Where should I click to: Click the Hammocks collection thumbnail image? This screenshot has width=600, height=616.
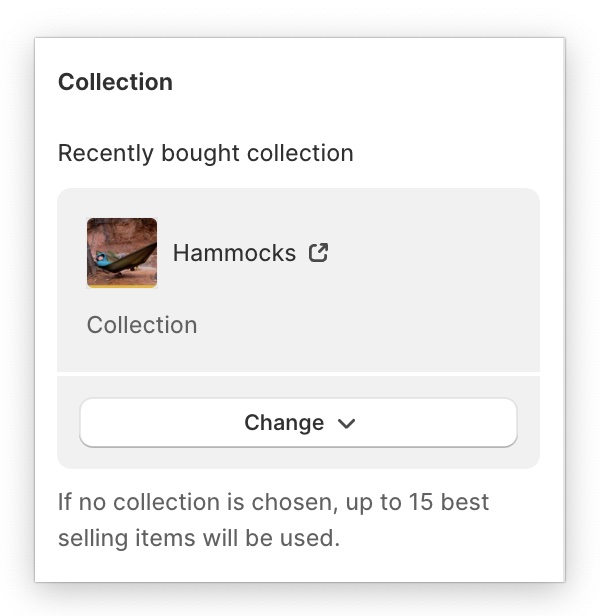point(122,253)
